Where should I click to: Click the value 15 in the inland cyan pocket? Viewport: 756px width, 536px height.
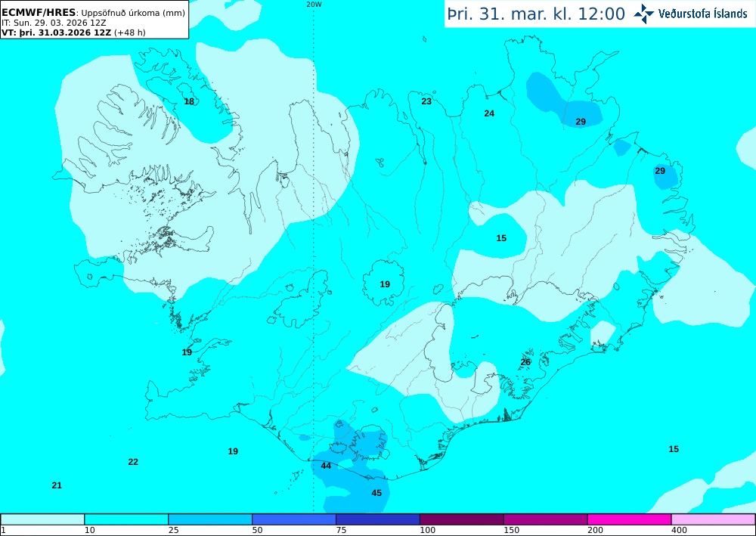pyautogui.click(x=501, y=238)
